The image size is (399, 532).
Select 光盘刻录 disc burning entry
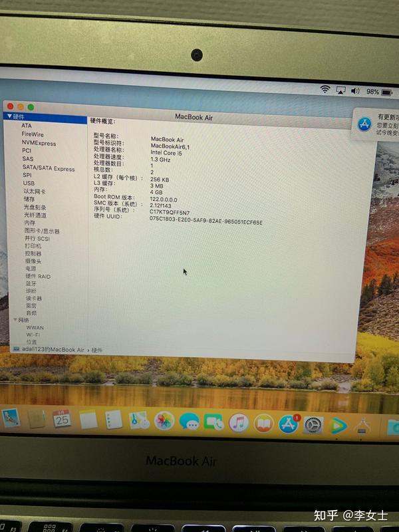point(35,207)
